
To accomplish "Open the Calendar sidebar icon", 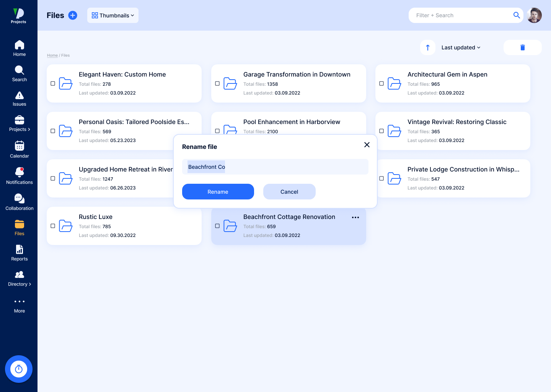I will pos(20,149).
